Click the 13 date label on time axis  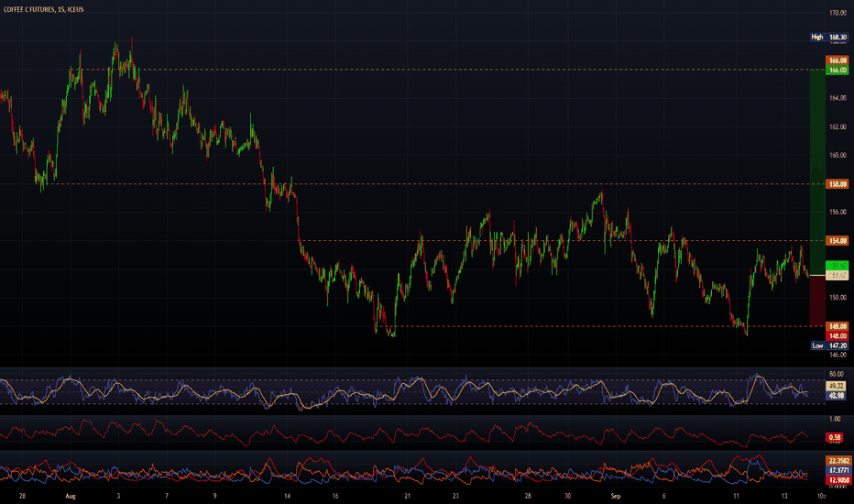coord(784,496)
